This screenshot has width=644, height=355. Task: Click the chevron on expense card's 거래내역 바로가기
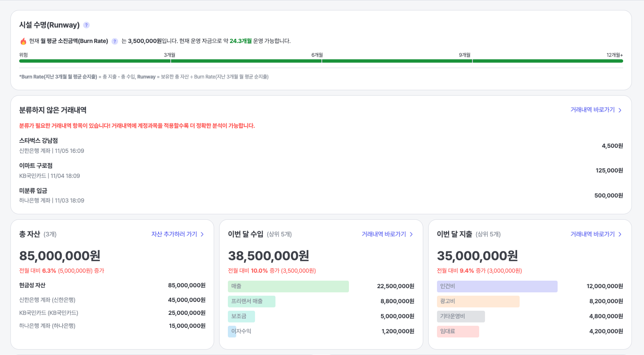coord(620,234)
